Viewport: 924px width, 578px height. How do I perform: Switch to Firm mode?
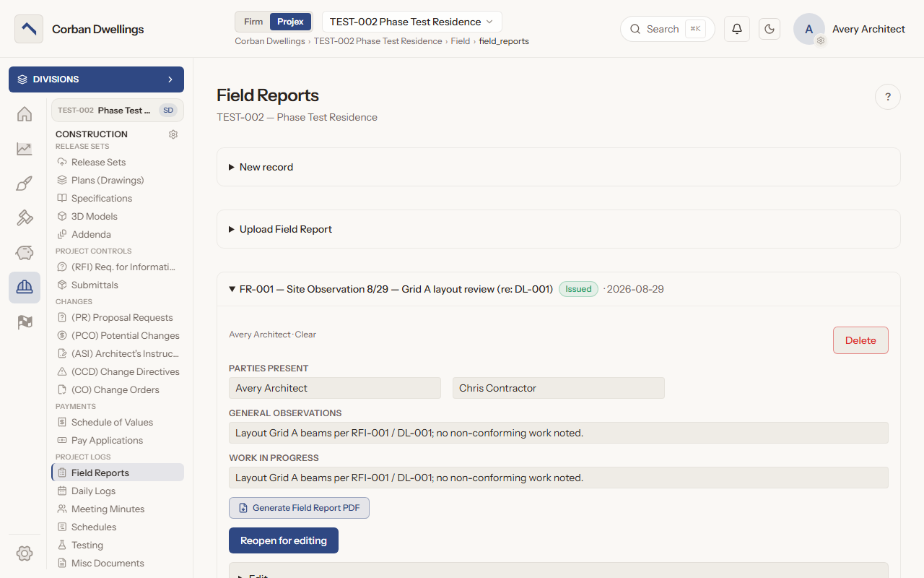[x=253, y=22]
